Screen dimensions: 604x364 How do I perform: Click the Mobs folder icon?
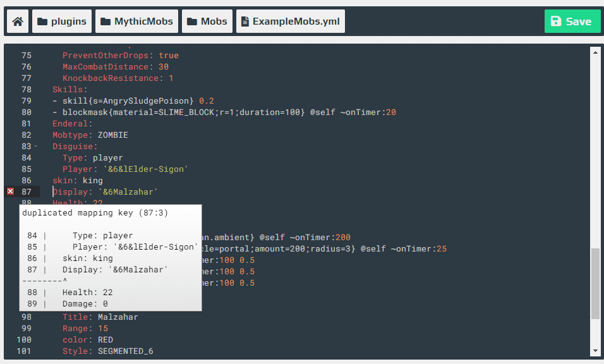[x=192, y=21]
